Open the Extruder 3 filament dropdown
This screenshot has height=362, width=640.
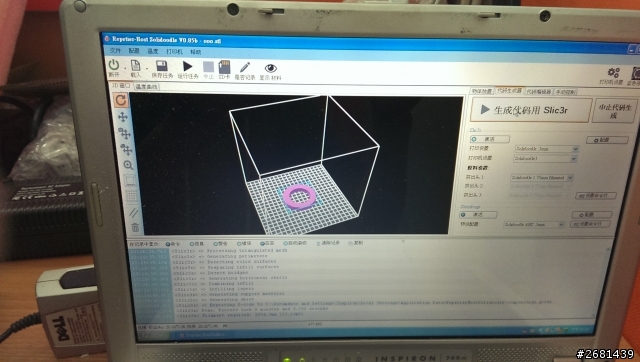538,195
